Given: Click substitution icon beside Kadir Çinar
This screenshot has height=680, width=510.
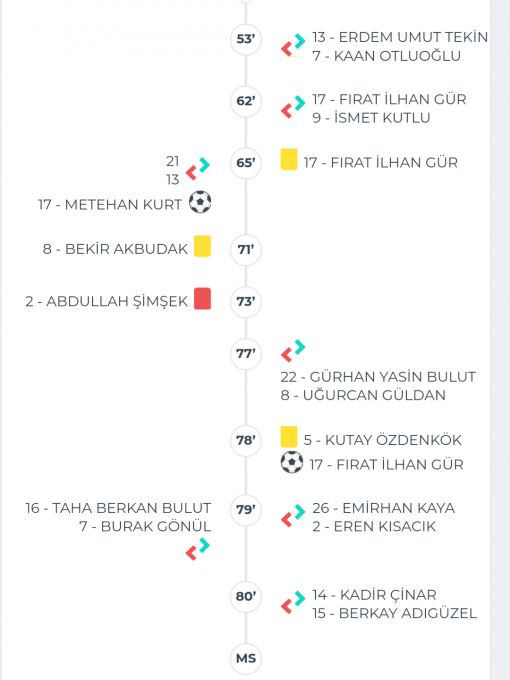Looking at the screenshot, I should [x=293, y=602].
